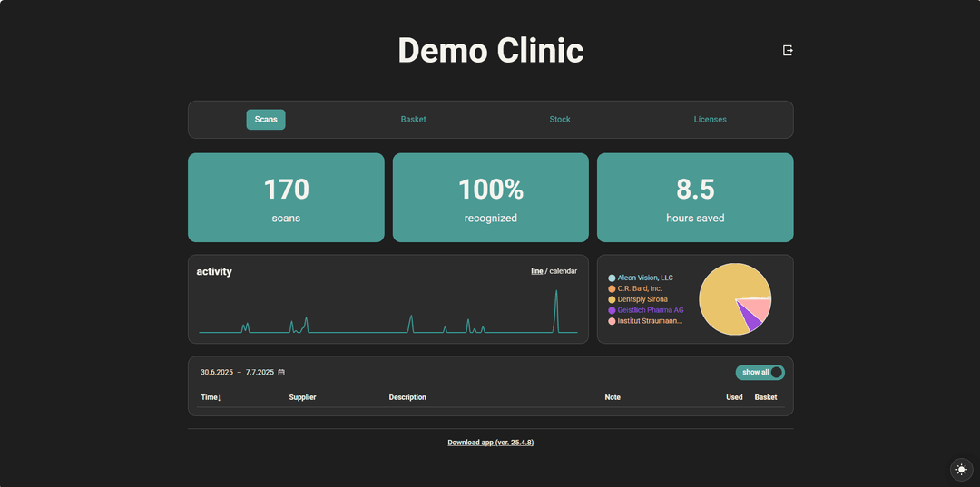
Task: Switch to the Stock tab
Action: pos(560,119)
